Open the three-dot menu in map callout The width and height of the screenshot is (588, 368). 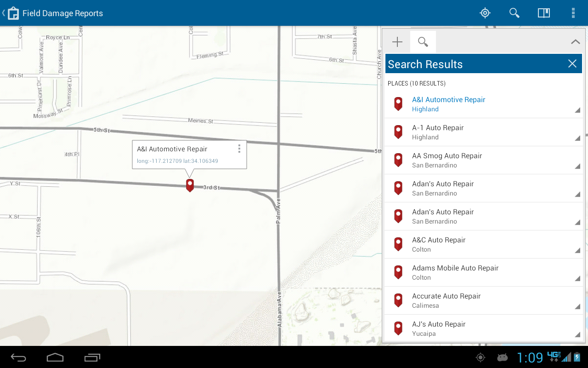point(239,149)
